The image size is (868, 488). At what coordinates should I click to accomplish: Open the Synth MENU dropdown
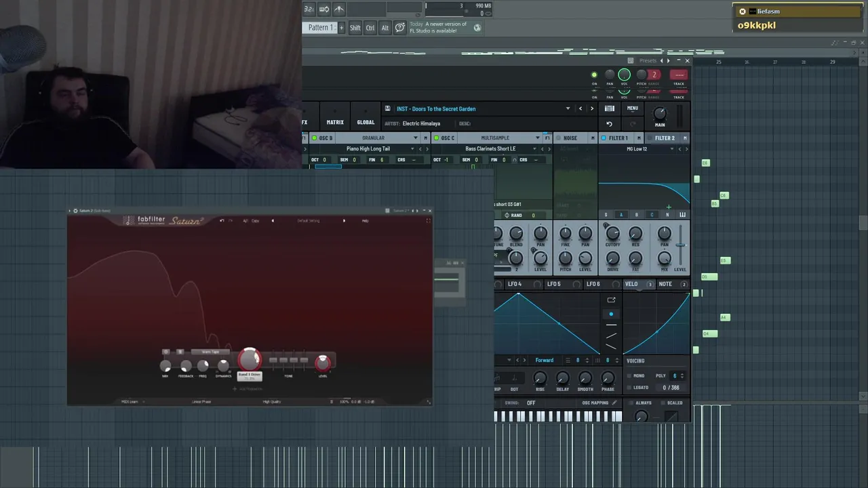click(x=633, y=108)
